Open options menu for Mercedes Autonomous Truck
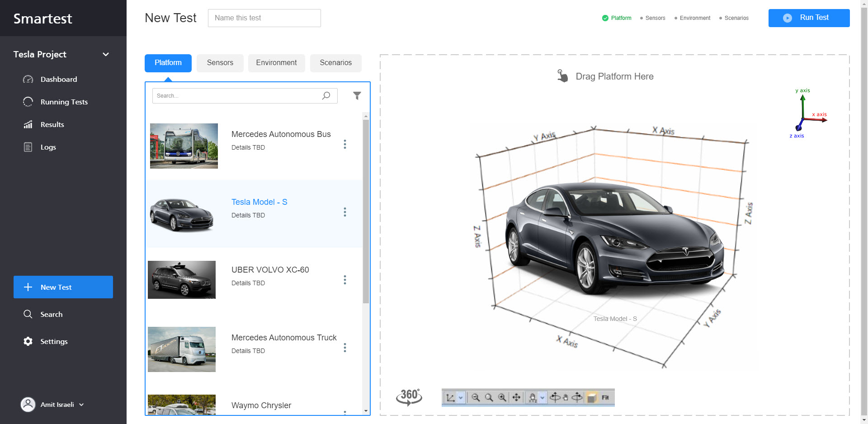 point(345,348)
